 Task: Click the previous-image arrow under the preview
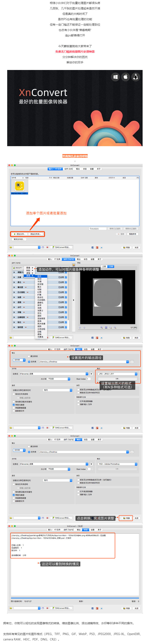click(x=80, y=327)
